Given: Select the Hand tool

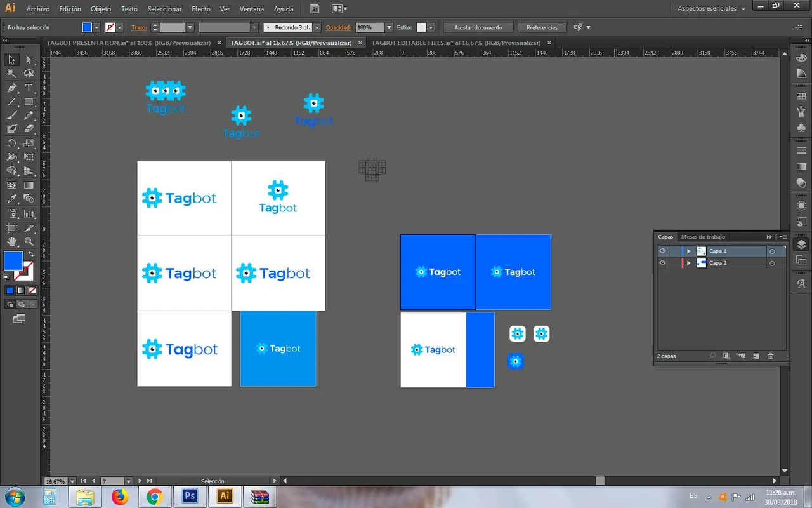Looking at the screenshot, I should 11,242.
